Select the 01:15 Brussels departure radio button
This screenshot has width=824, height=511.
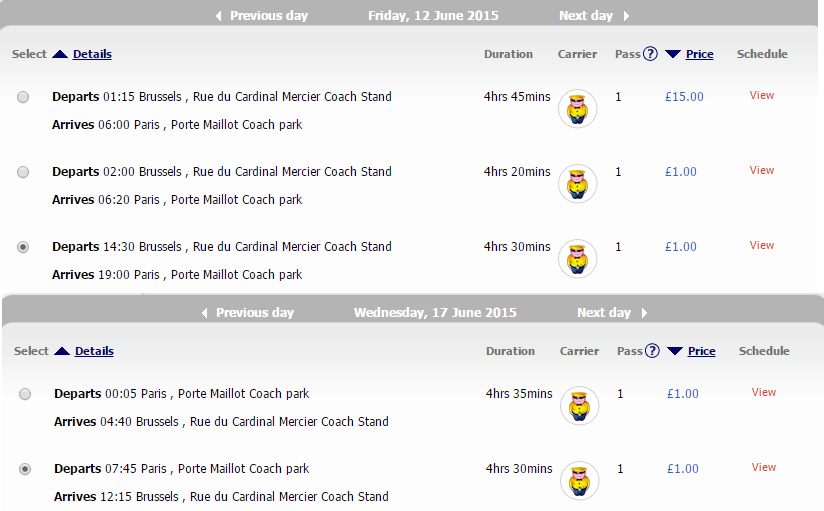[x=23, y=97]
